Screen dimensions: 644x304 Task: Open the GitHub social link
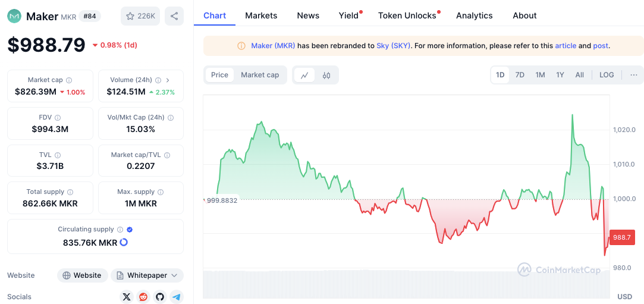[x=160, y=297]
